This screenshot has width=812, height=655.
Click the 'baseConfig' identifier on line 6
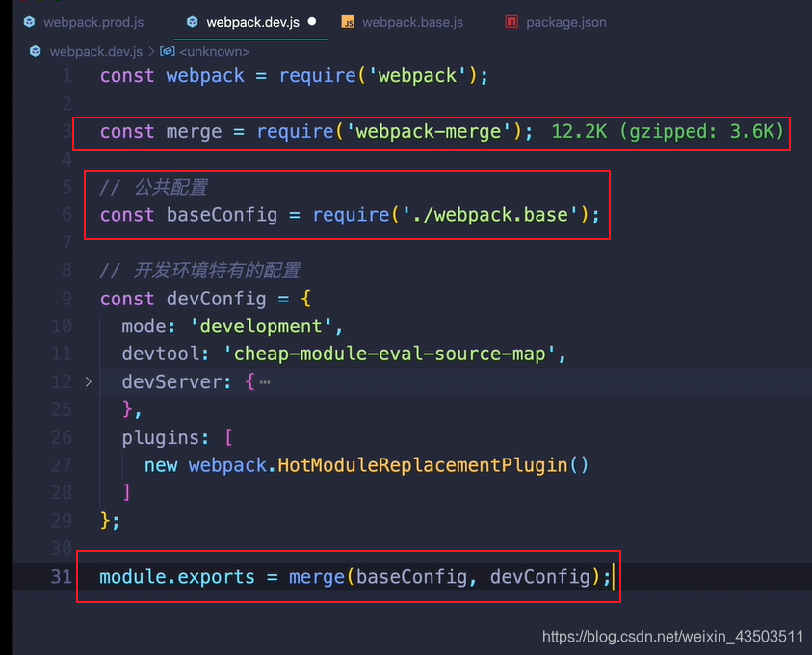222,215
